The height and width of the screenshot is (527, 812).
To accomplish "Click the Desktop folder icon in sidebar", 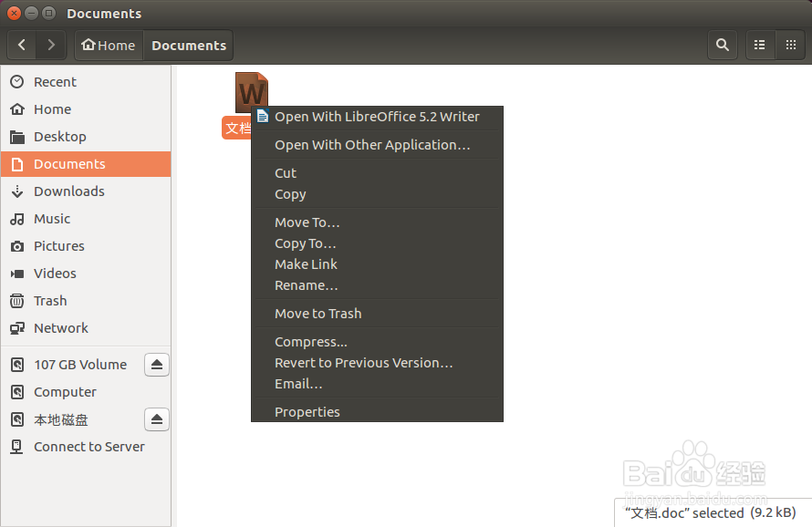I will point(17,137).
